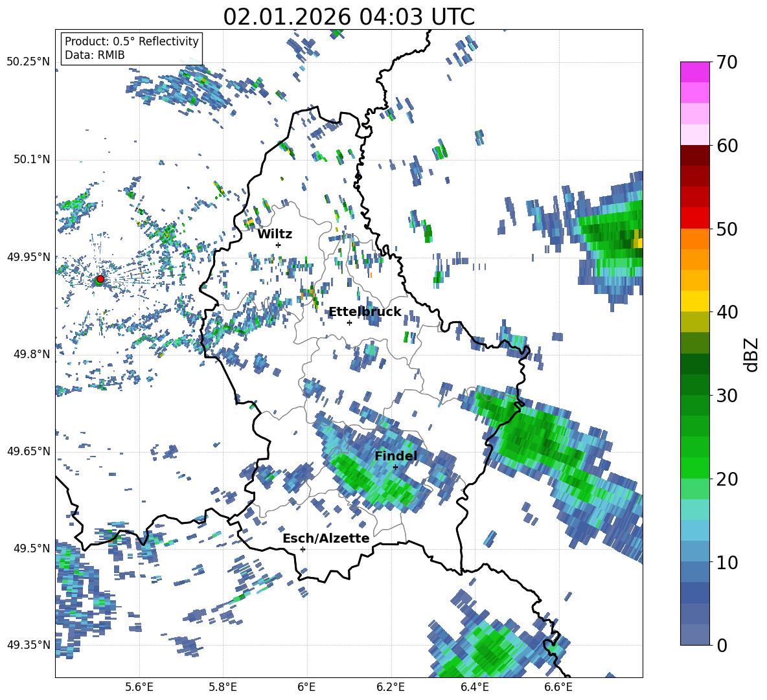Select the Wiltz city label
767x700 pixels.
coord(275,234)
